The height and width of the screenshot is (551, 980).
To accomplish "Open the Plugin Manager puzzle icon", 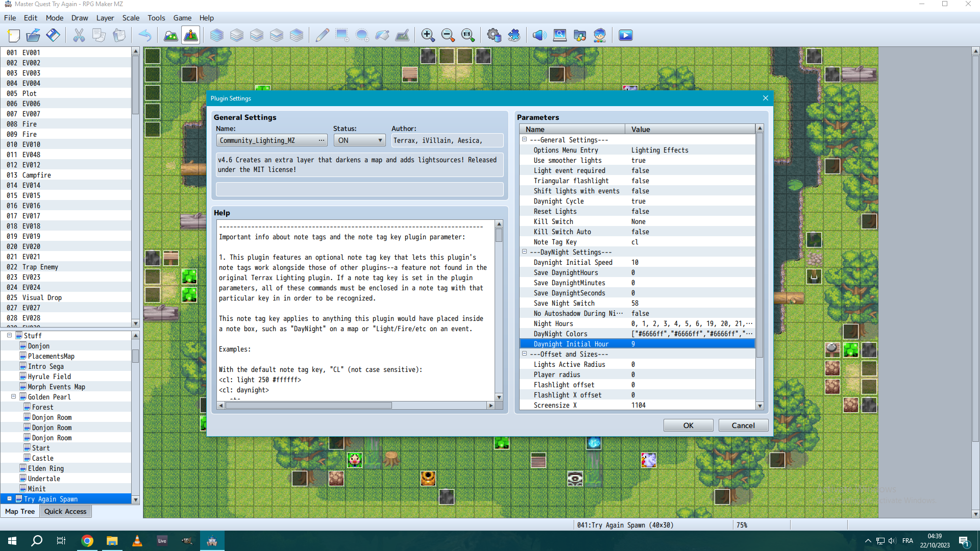I will click(x=513, y=35).
